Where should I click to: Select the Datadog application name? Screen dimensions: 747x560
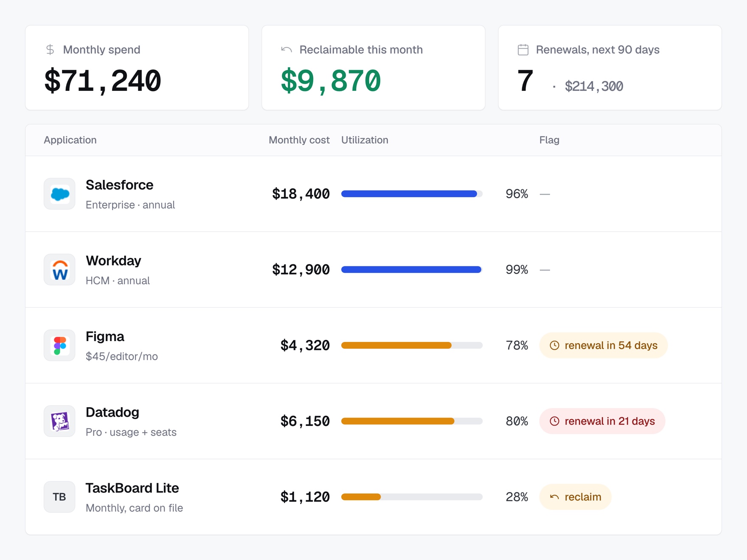[x=112, y=412]
